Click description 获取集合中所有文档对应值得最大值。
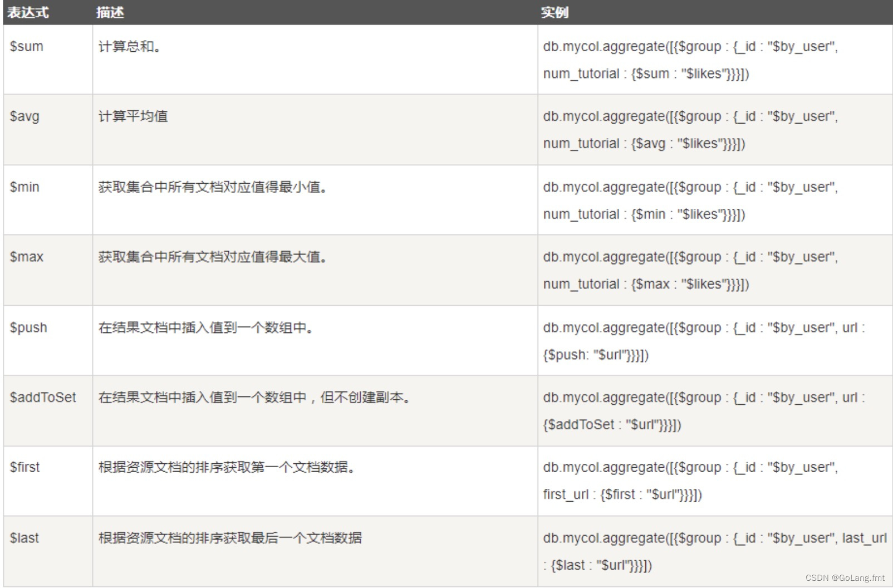Screen dimensions: 893x588 [x=213, y=257]
